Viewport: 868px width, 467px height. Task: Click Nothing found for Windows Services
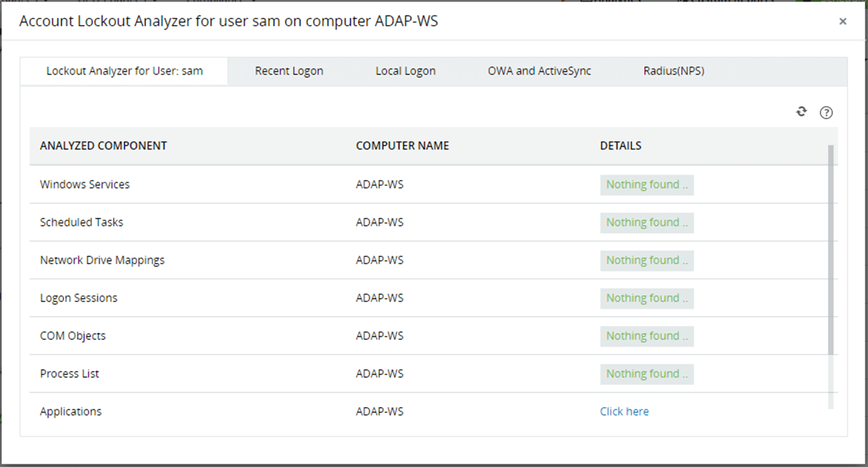(x=646, y=185)
